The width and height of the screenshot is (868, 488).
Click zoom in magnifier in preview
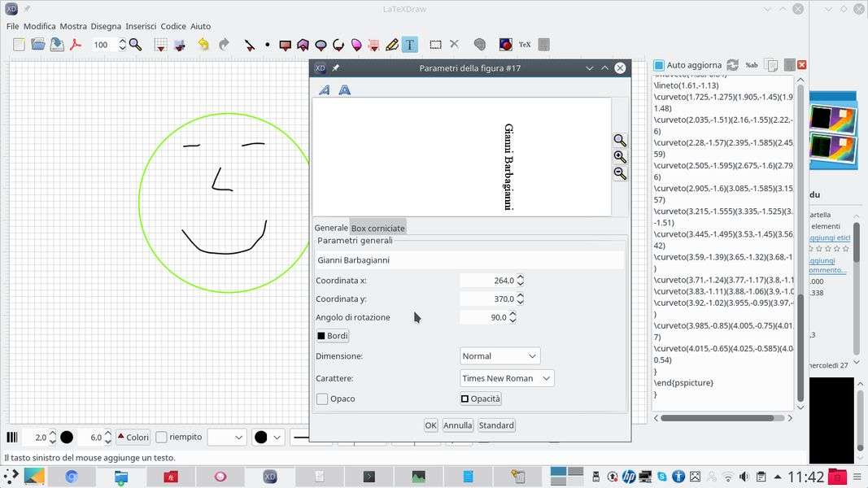(x=620, y=157)
